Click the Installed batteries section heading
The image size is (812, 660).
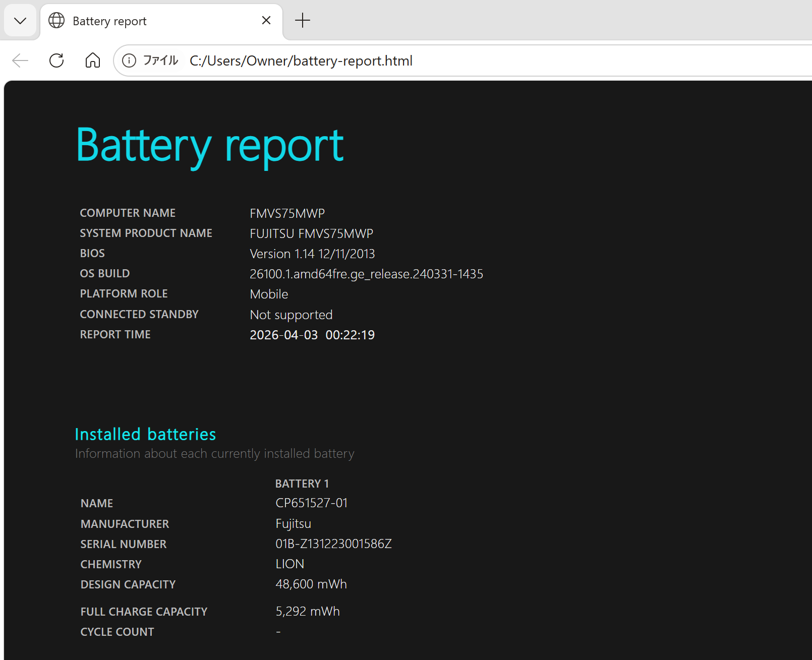tap(145, 434)
